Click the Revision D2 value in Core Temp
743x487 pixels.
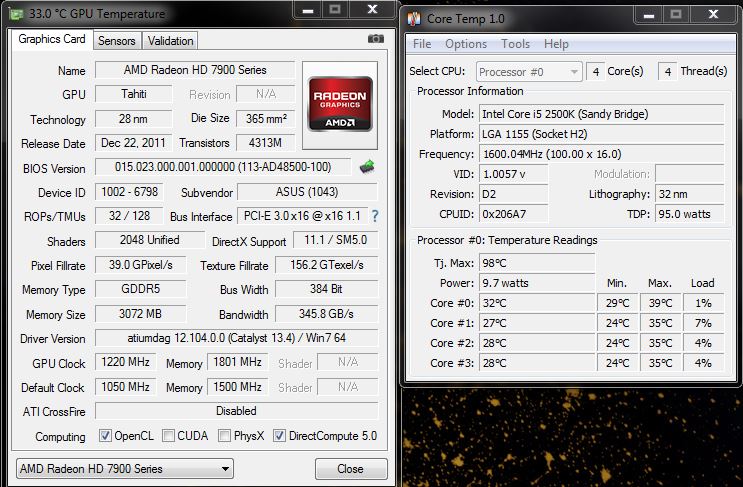pyautogui.click(x=514, y=194)
